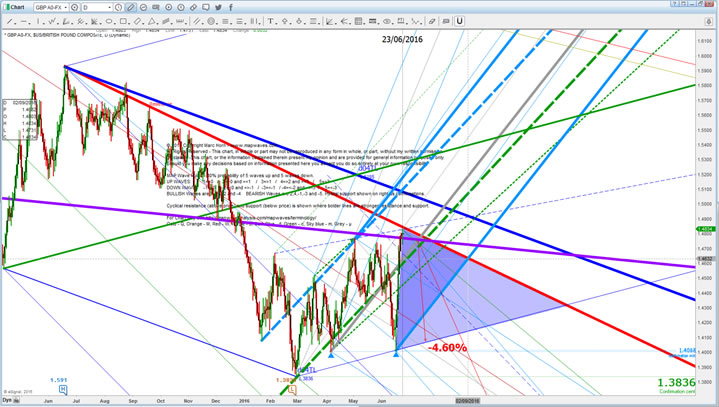Select the up arrow marker tool

click(284, 20)
